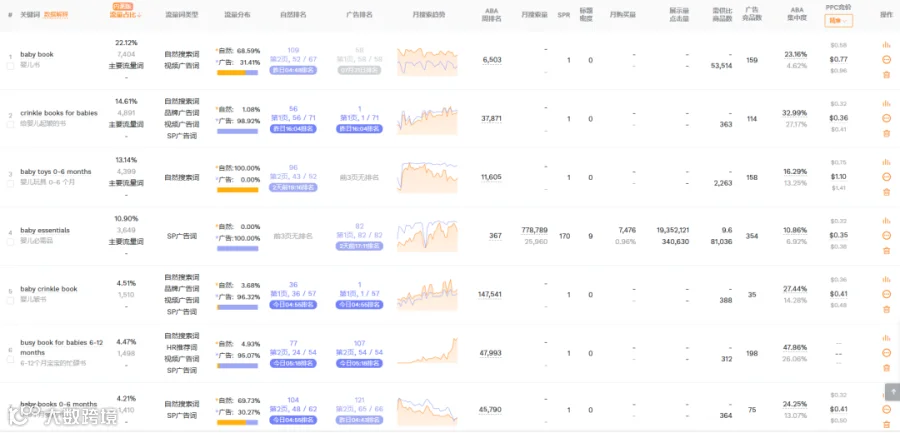Click the 流量词类型 column header
The width and height of the screenshot is (900, 433).
point(181,14)
